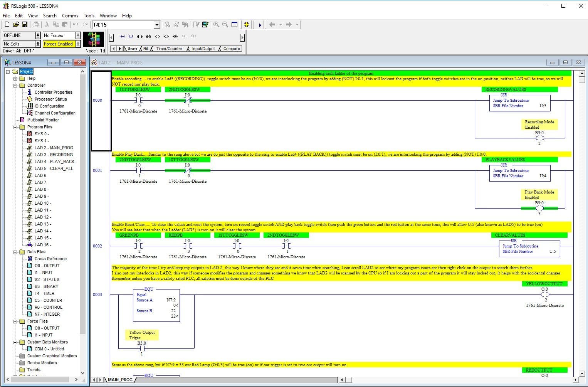Viewport: 588px width, 387px height.
Task: Open the Comms menu
Action: coord(70,16)
